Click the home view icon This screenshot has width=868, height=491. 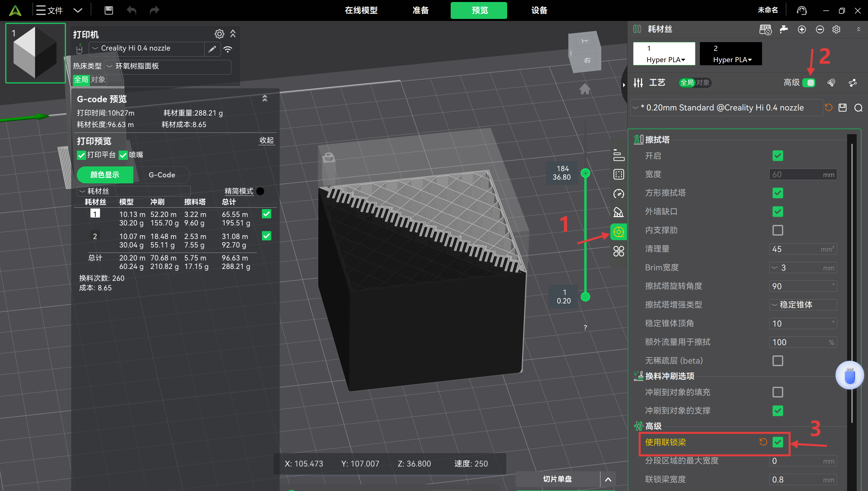click(585, 89)
